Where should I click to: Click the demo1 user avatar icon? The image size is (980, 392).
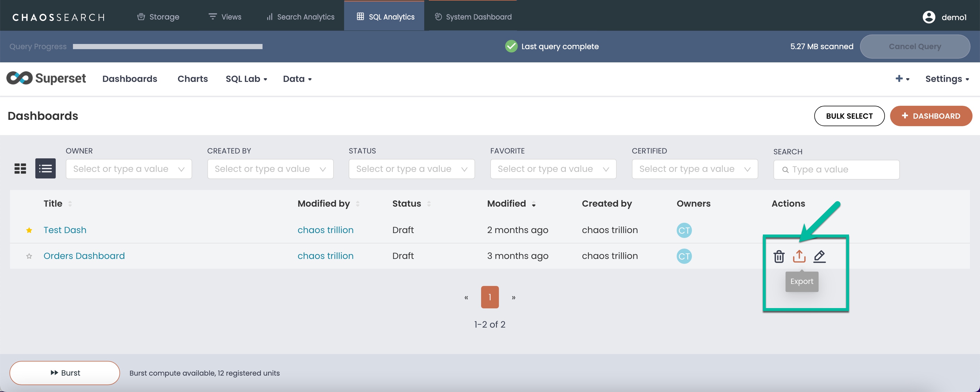coord(929,17)
